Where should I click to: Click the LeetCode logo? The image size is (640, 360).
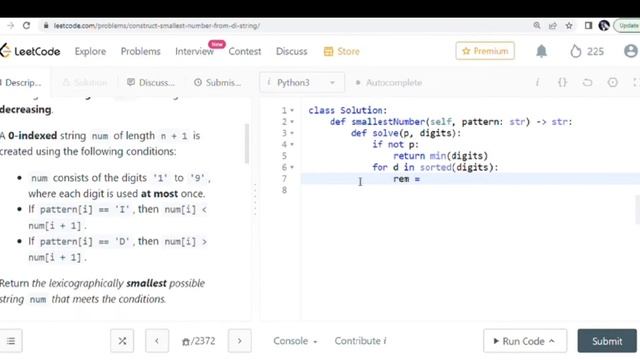pos(30,51)
